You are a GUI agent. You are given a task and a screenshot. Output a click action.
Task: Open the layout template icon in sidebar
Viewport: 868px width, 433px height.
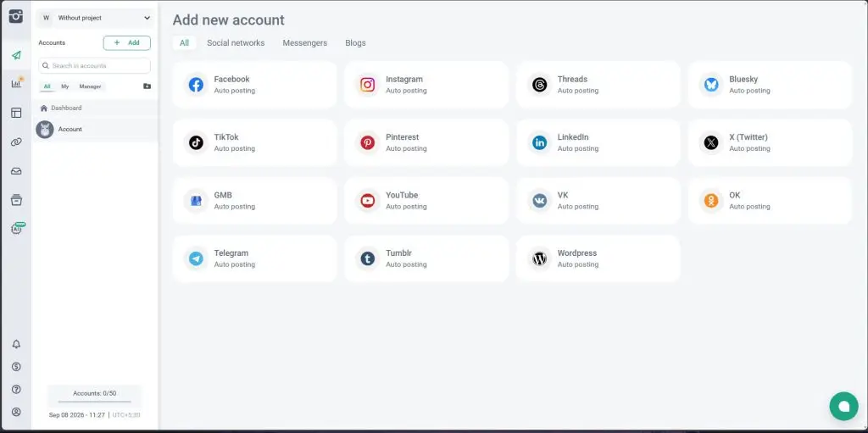(16, 113)
